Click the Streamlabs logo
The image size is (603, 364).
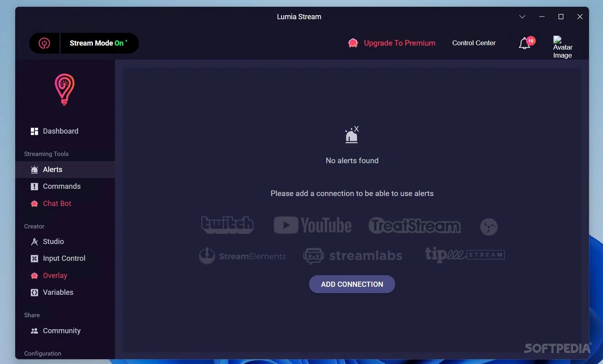[353, 256]
